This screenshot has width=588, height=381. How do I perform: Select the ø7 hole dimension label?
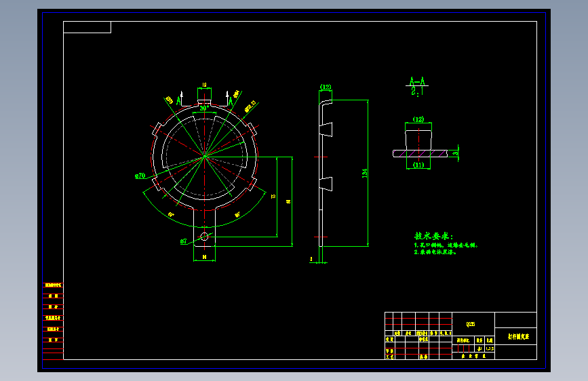point(183,241)
